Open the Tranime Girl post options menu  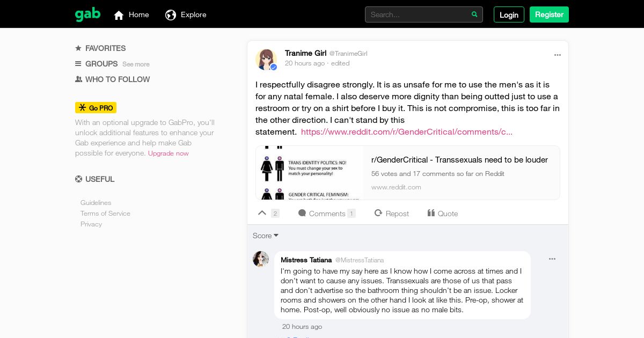pos(558,55)
